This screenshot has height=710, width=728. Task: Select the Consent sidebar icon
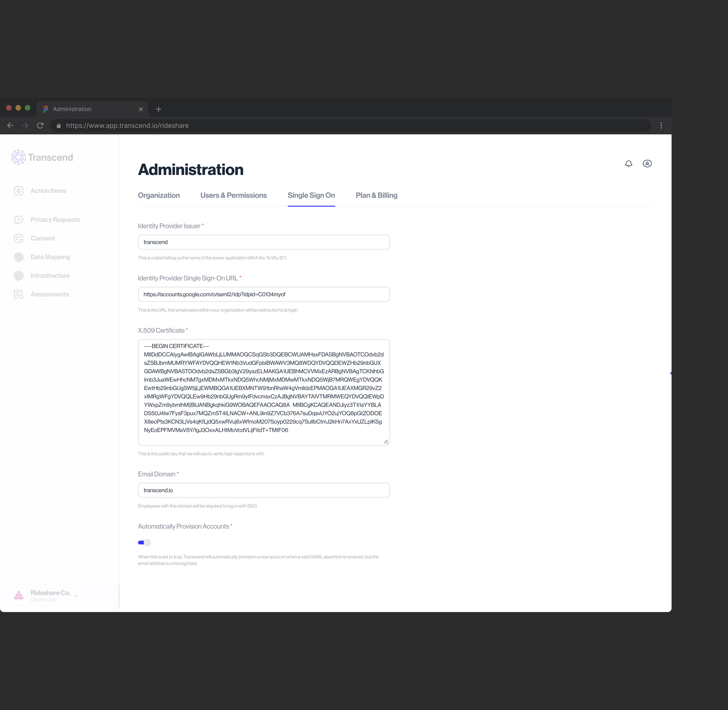pos(19,238)
